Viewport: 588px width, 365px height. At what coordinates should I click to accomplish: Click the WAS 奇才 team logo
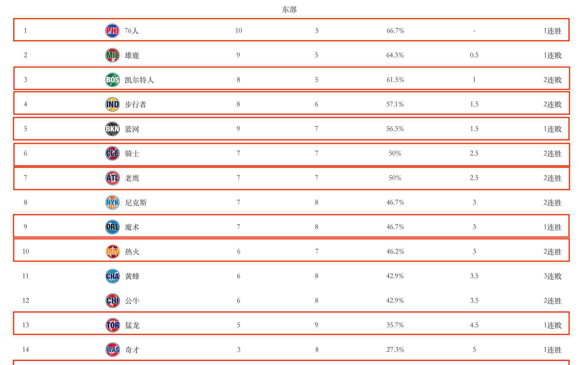tap(112, 350)
